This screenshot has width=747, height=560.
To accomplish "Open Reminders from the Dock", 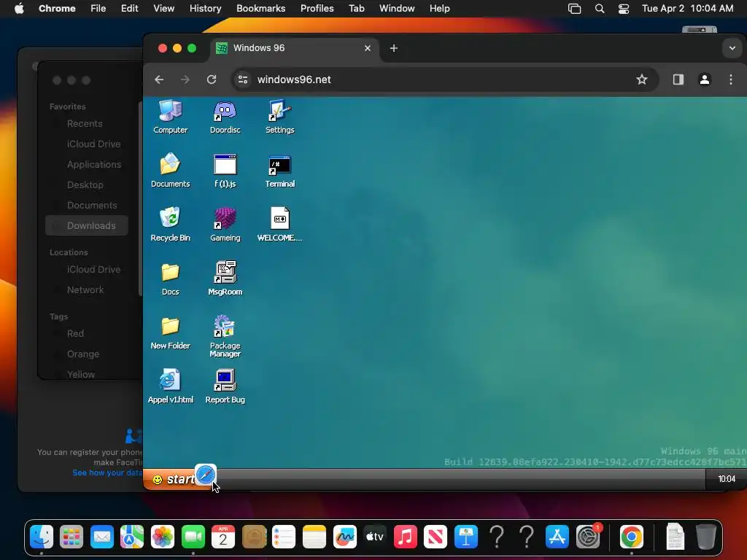I will pos(284,537).
